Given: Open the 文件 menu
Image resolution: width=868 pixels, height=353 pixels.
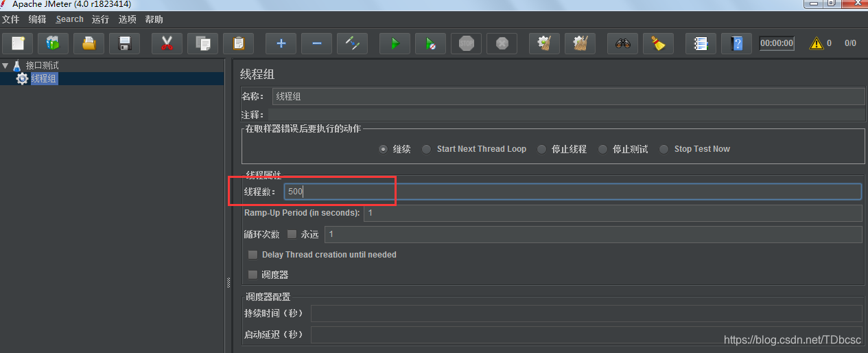Looking at the screenshot, I should point(10,19).
